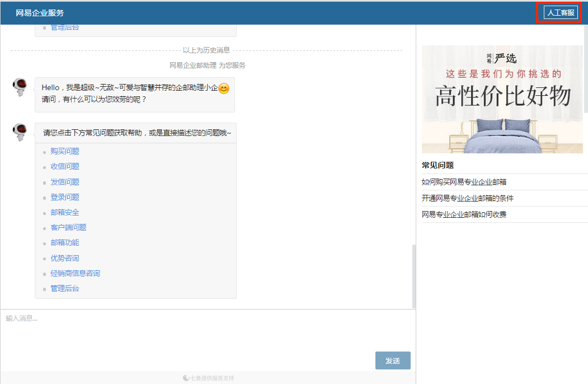Select the 优势咨询 link
This screenshot has width=588, height=384.
tap(65, 258)
